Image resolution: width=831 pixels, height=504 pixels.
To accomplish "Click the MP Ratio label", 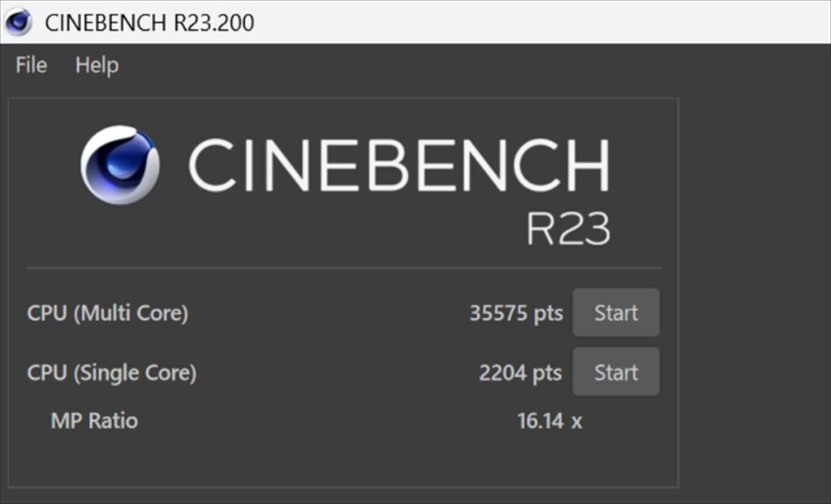I will [x=94, y=420].
